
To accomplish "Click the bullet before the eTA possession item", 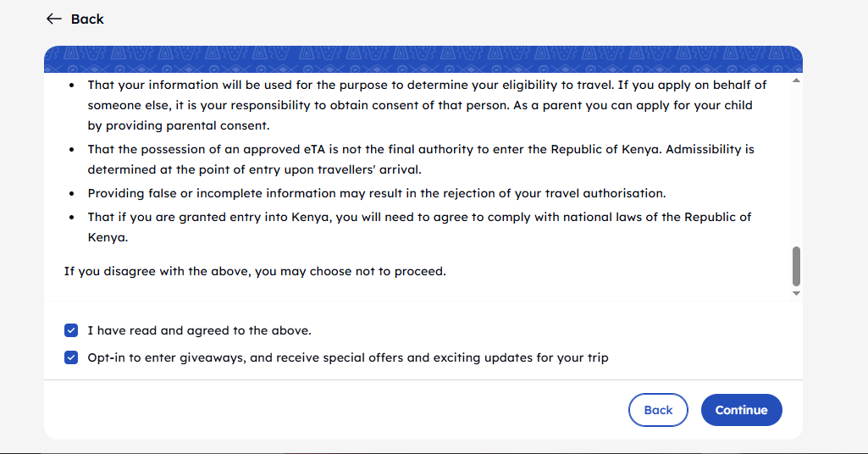I will coord(72,149).
